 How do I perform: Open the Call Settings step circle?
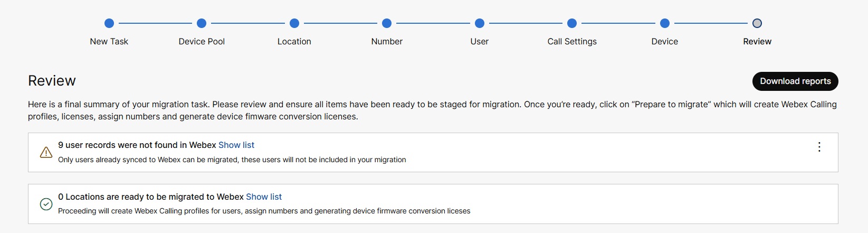(572, 23)
